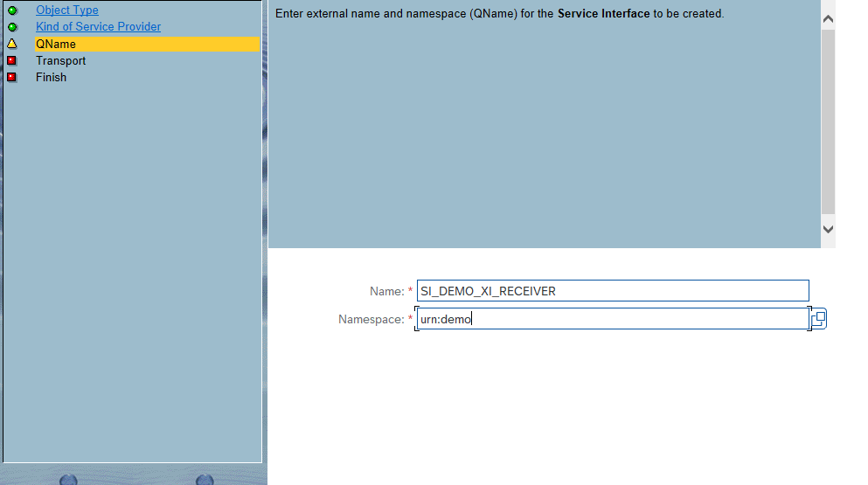Click the scroll up arrow of description pane

coord(829,18)
